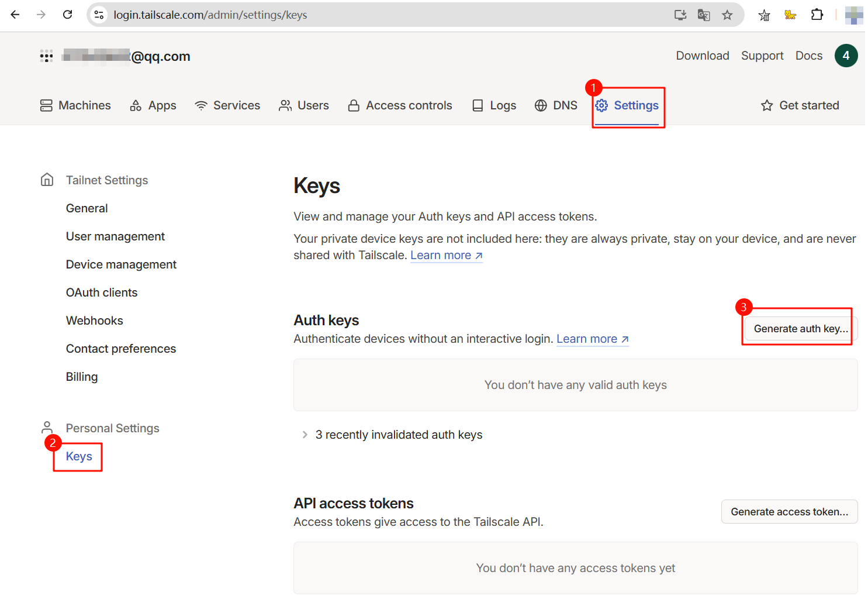Go back with the browser back arrow
Image resolution: width=868 pixels, height=606 pixels.
[15, 15]
